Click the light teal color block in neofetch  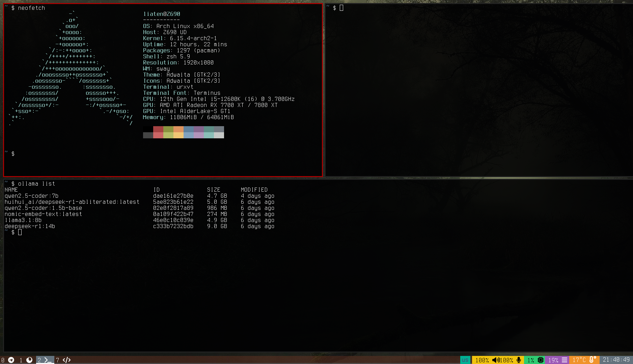tap(209, 135)
